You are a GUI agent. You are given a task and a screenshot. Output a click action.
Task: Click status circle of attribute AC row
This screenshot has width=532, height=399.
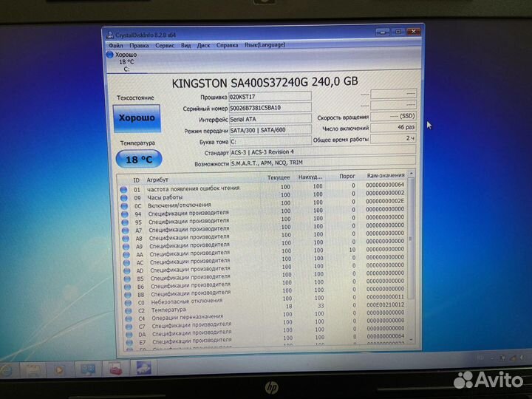click(x=126, y=262)
